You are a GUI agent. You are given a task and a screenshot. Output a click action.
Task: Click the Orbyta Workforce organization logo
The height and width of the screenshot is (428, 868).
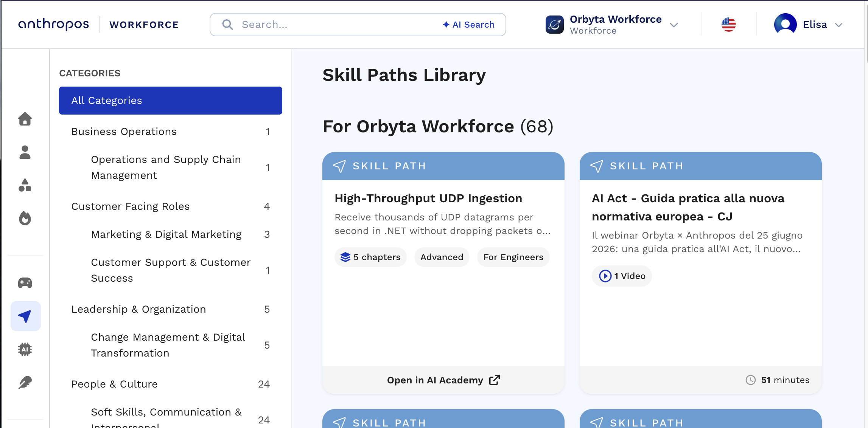click(554, 25)
